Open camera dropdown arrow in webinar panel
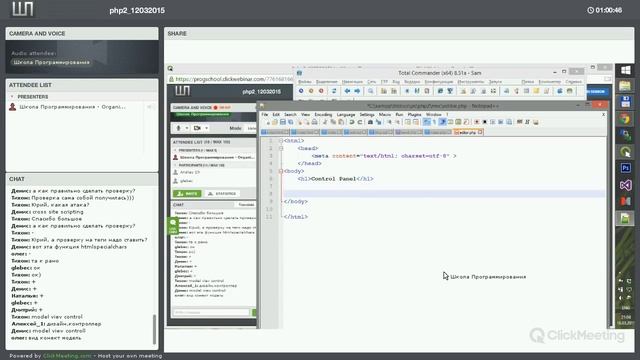The height and width of the screenshot is (360, 640). (x=207, y=128)
